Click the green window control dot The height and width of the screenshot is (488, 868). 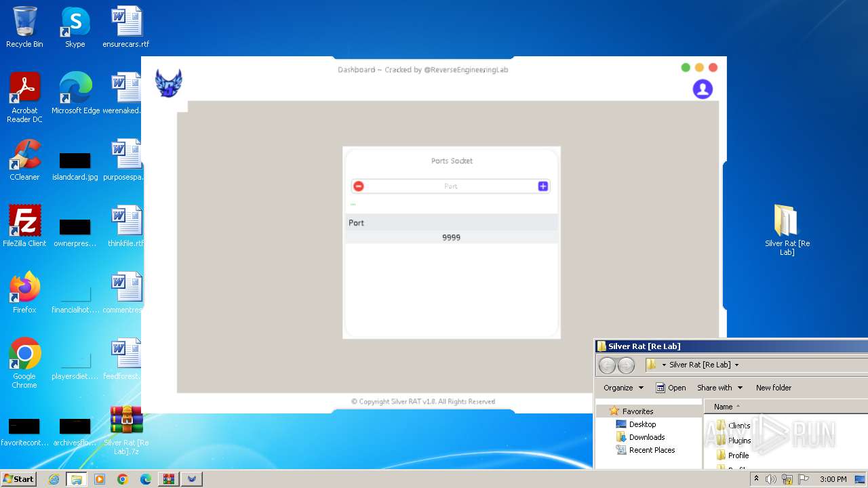[686, 67]
